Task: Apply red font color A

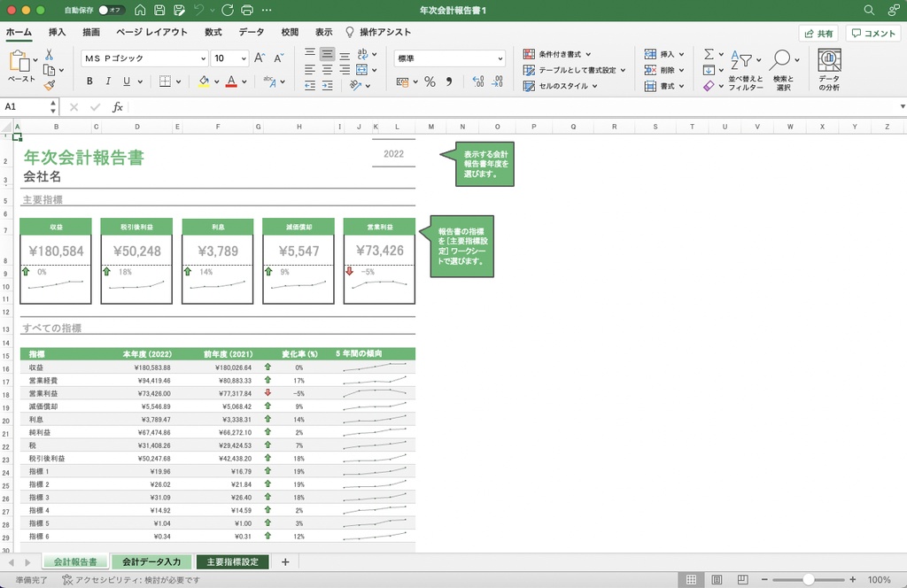Action: [x=231, y=81]
